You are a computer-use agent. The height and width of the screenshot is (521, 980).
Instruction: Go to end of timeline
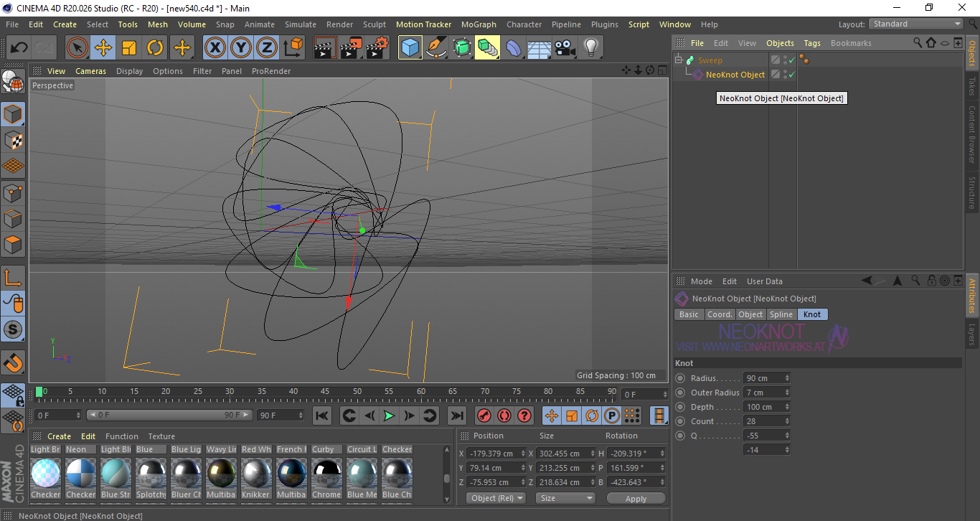pyautogui.click(x=456, y=416)
